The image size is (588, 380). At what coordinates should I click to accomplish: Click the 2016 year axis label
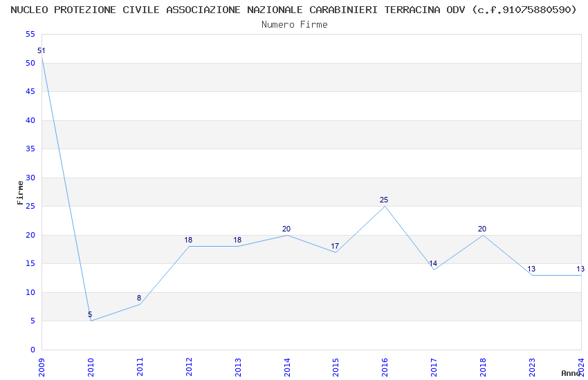pos(385,368)
